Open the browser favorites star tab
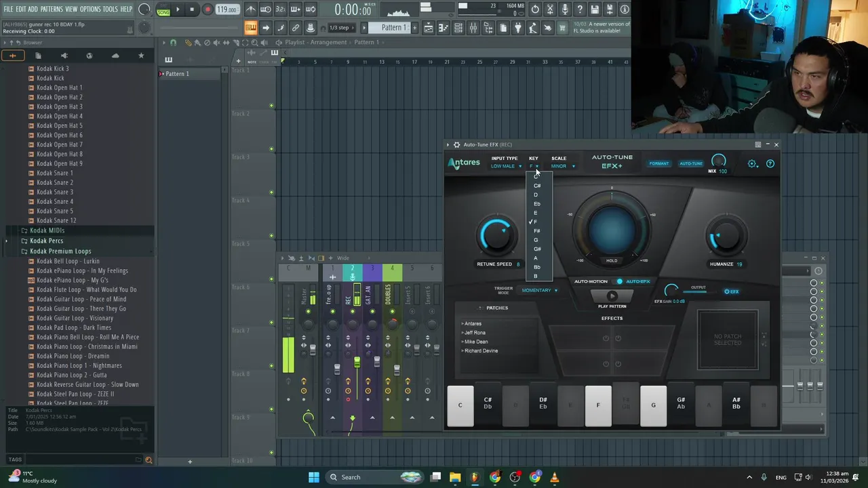Image resolution: width=868 pixels, height=488 pixels. point(141,56)
